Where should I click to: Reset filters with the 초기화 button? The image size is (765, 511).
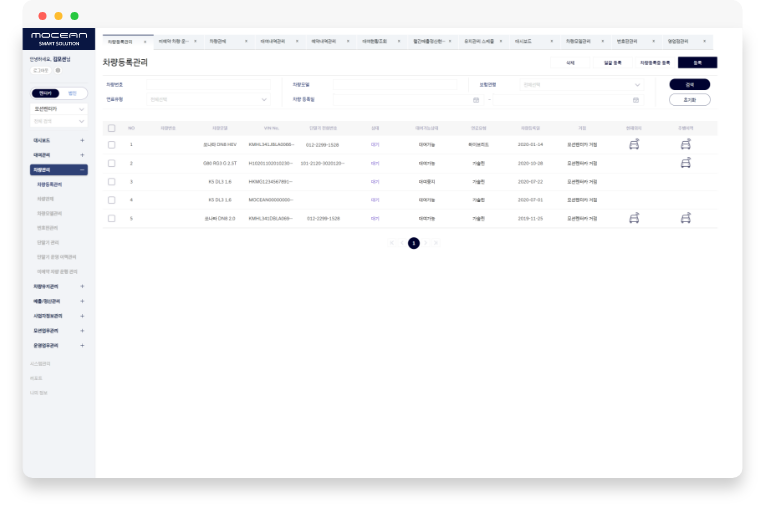(x=690, y=100)
